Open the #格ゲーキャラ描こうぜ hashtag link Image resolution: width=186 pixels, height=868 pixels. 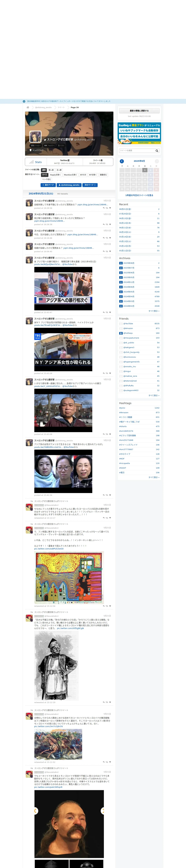[129, 422]
